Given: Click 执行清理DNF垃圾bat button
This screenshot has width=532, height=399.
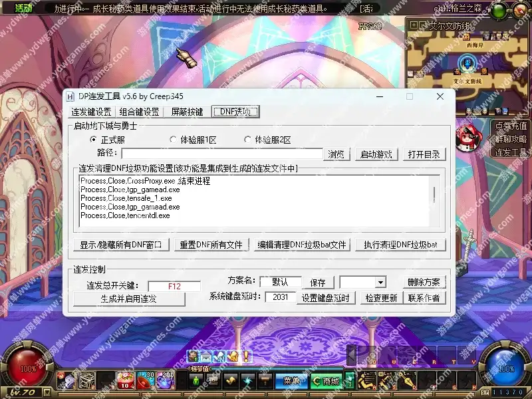Looking at the screenshot, I should tap(400, 245).
